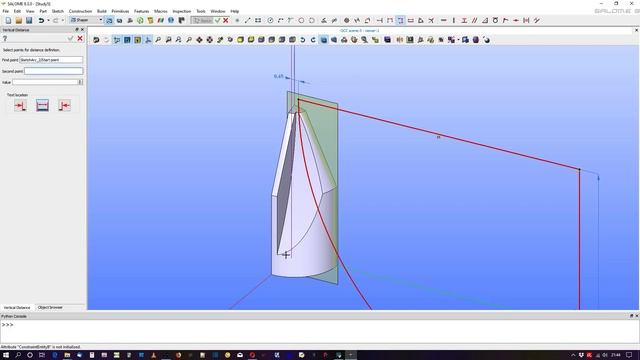Viewport: 640px width, 360px height.
Task: Cancel Vertical Distance panel with red X
Action: coord(80,38)
